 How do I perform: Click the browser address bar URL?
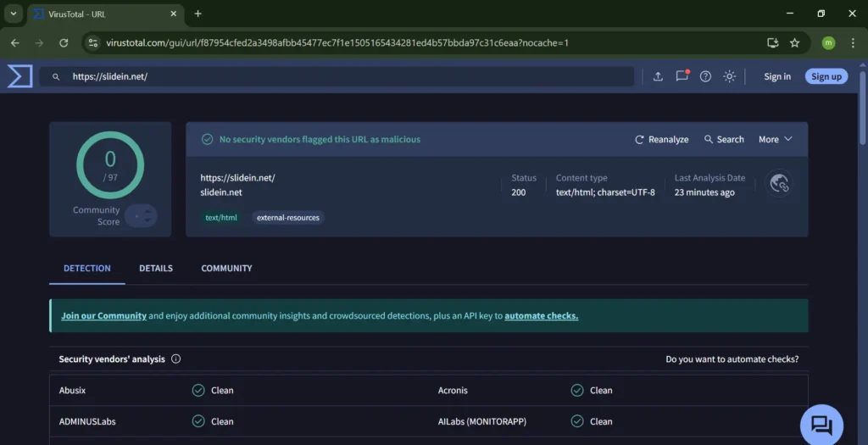[337, 42]
